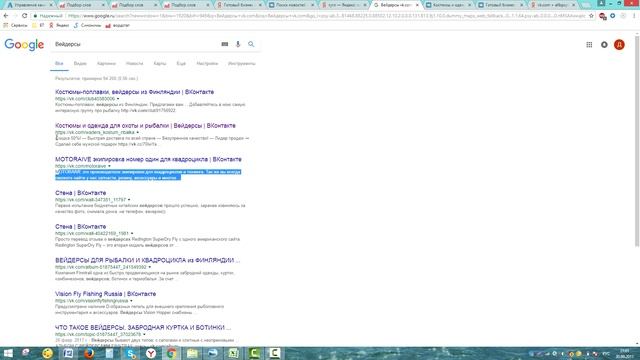Switch to the Видео tab
The height and width of the screenshot is (360, 640).
point(80,64)
